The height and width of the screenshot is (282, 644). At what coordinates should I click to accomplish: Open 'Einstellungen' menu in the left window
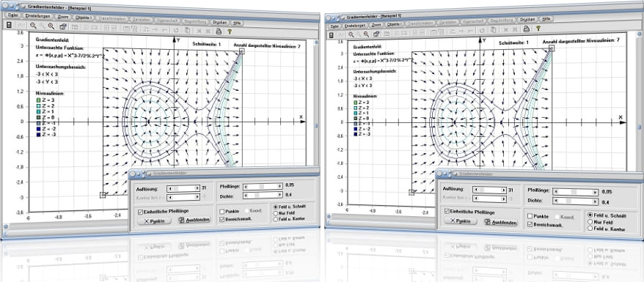pos(35,15)
